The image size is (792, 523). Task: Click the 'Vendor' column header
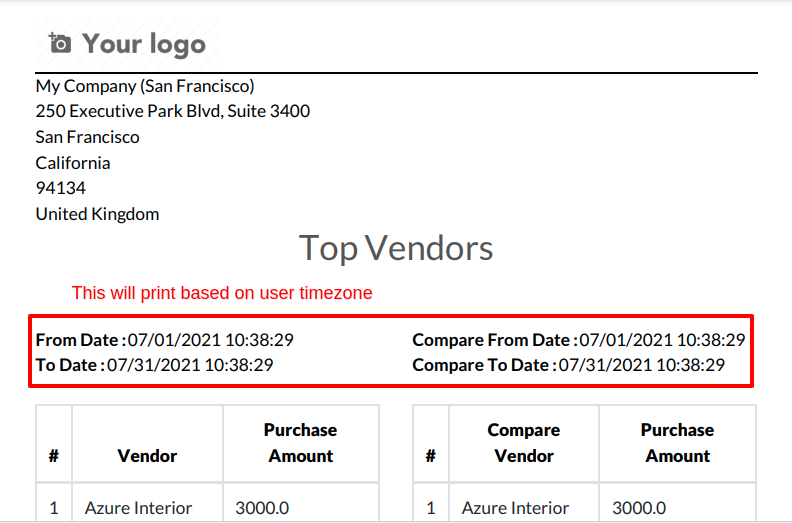point(147,456)
